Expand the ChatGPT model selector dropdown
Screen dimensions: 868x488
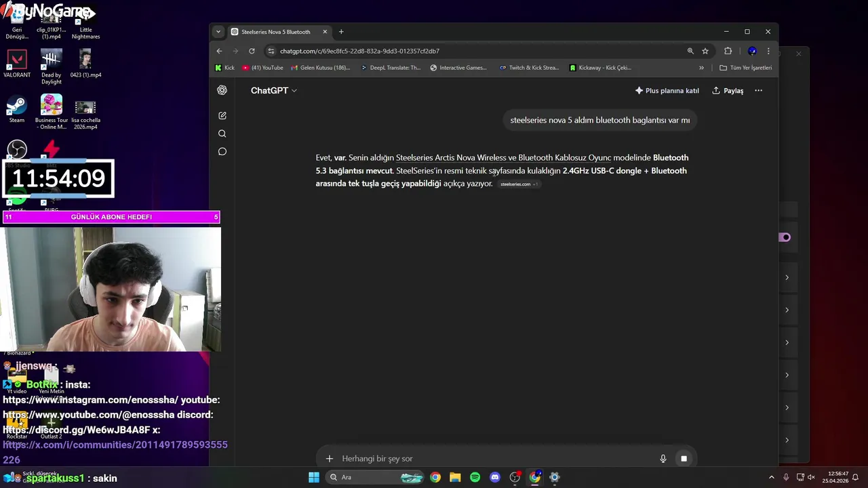coord(273,90)
